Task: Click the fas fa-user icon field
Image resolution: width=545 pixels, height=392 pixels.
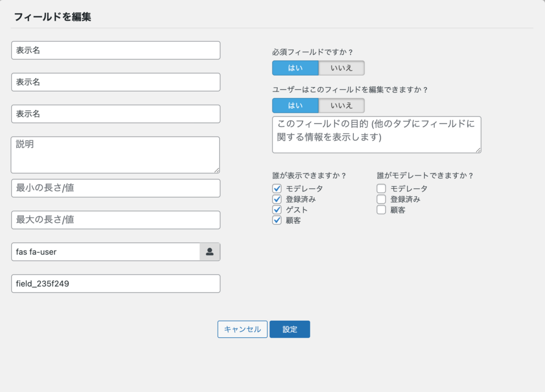Action: point(106,252)
